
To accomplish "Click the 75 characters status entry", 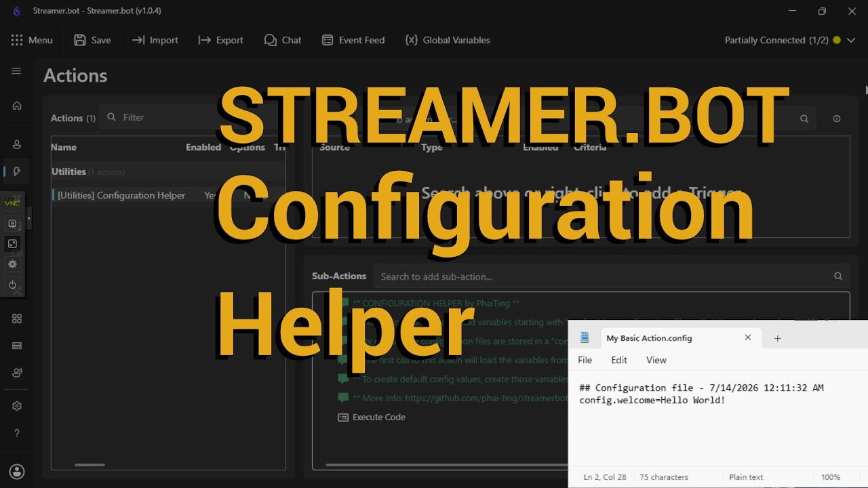I will pos(664,477).
